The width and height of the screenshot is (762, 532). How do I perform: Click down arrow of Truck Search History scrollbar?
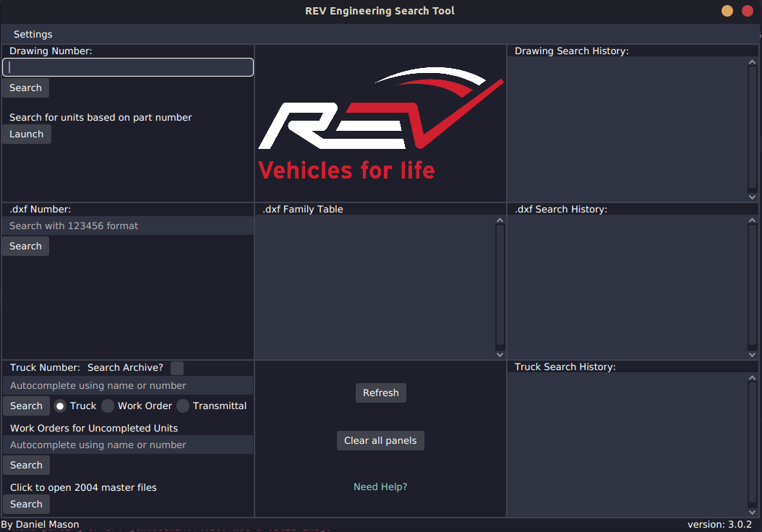pyautogui.click(x=753, y=512)
